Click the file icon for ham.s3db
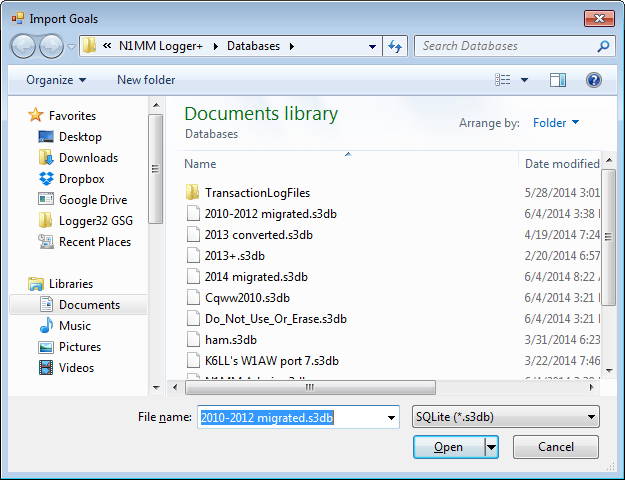 coord(193,340)
